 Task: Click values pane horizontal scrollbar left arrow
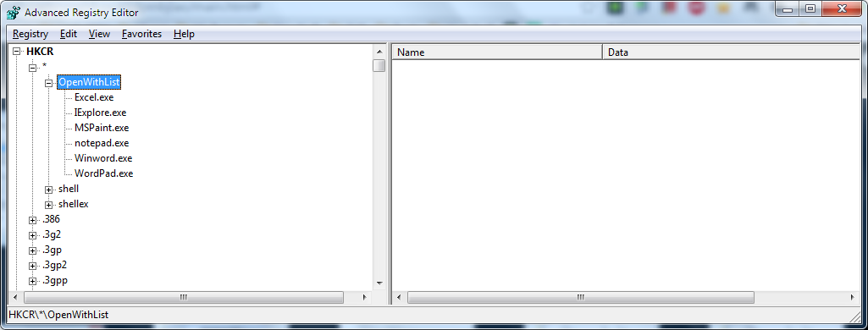pos(399,297)
